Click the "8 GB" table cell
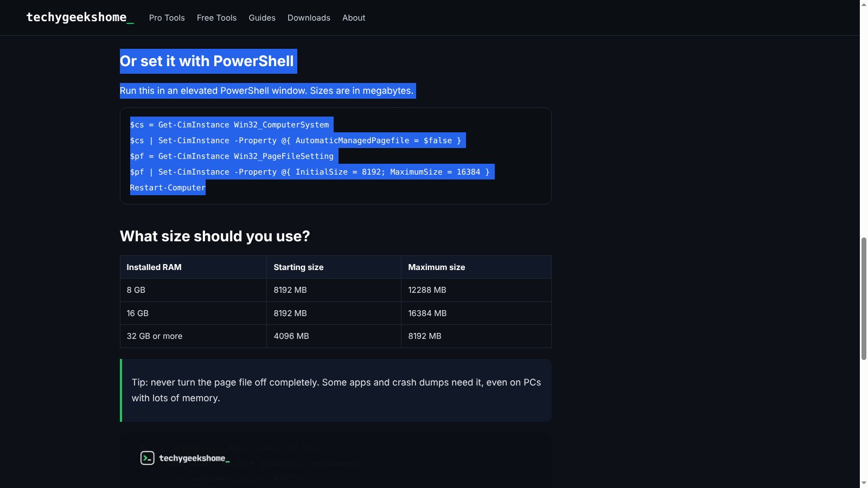The height and width of the screenshot is (488, 868). (x=193, y=290)
